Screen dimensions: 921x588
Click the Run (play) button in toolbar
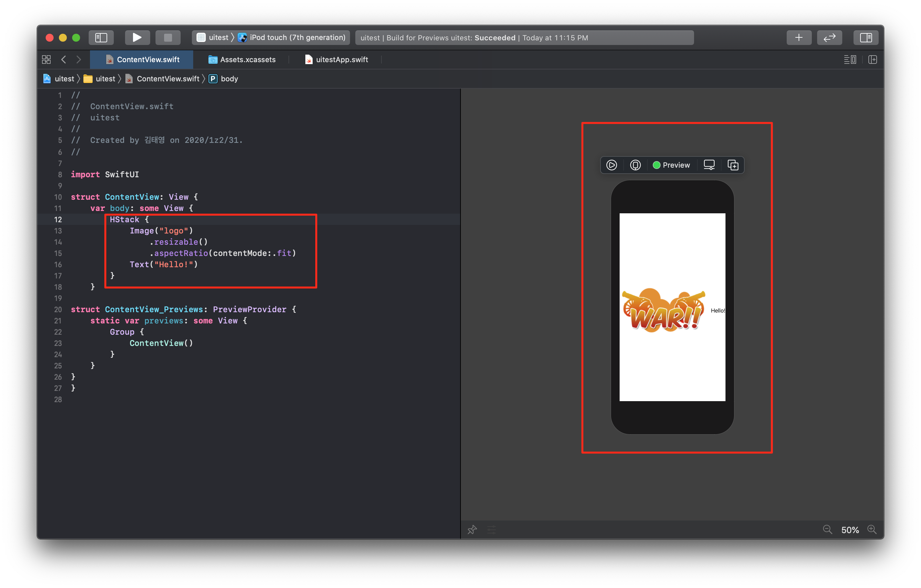pos(137,37)
